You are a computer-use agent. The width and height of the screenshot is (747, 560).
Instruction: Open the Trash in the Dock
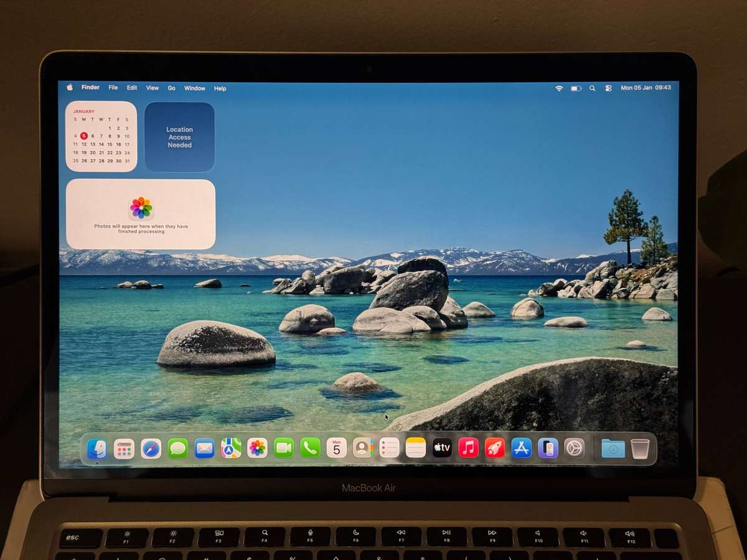pyautogui.click(x=640, y=449)
